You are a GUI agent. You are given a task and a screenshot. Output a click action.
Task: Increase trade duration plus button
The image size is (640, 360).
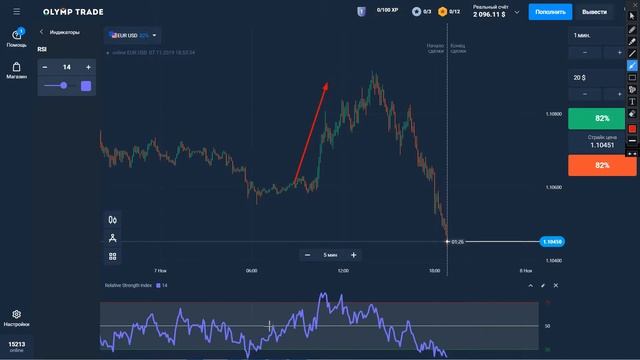tap(620, 53)
